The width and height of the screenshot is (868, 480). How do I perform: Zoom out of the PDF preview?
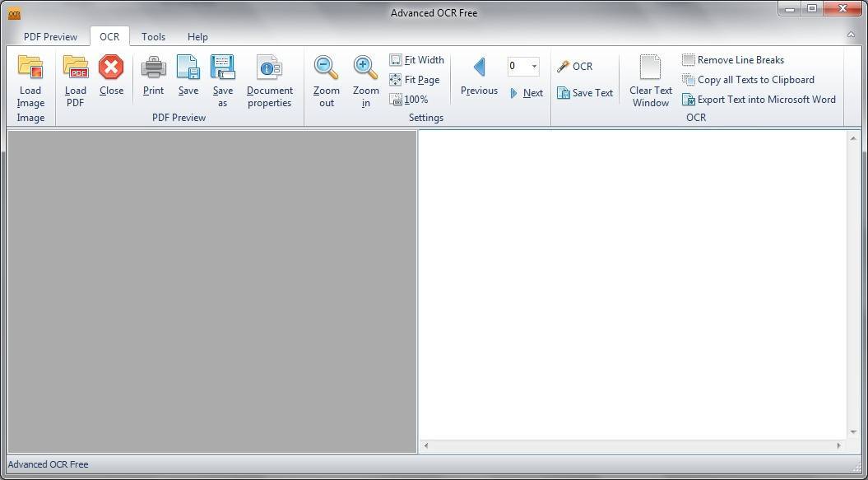click(325, 79)
